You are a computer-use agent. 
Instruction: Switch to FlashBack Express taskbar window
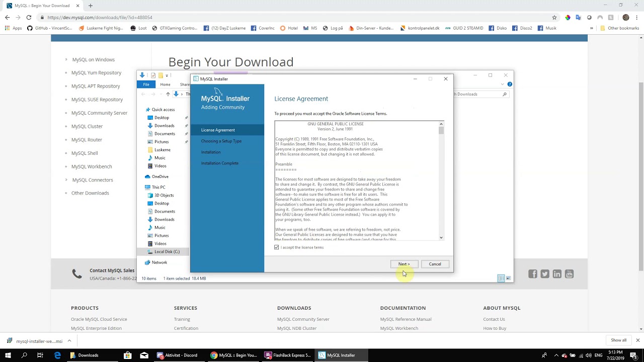288,355
